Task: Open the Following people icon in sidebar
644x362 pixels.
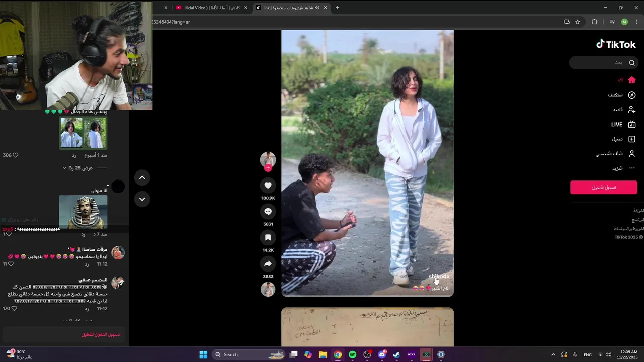Action: 632,109
